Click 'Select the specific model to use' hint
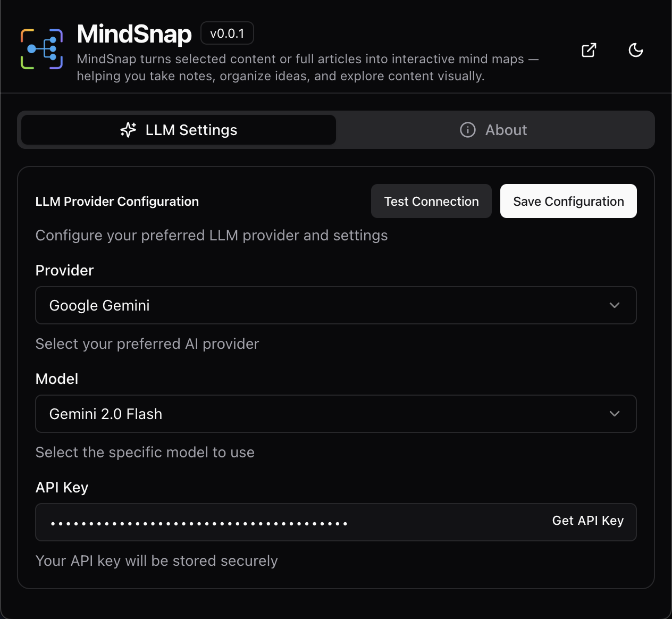This screenshot has width=672, height=619. point(145,453)
